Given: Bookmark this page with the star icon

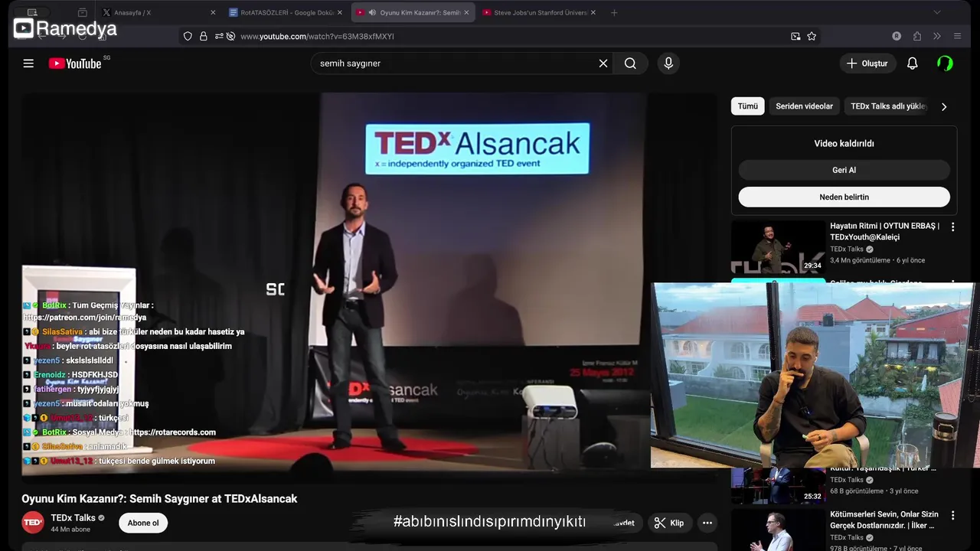Looking at the screenshot, I should point(812,36).
